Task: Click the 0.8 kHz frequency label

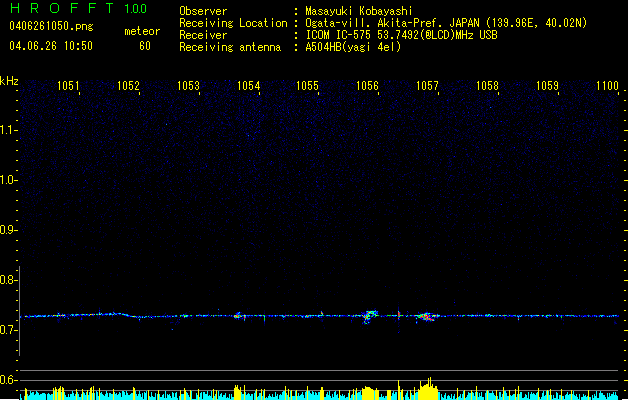Action: click(x=8, y=280)
